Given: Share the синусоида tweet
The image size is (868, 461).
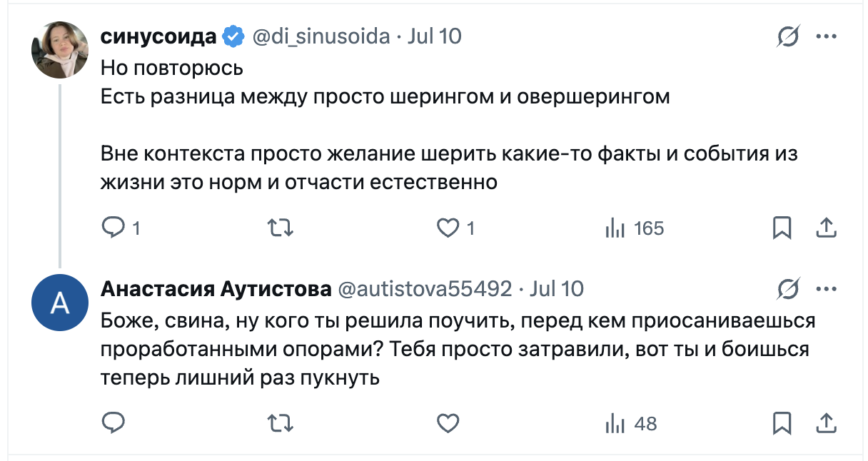Looking at the screenshot, I should click(826, 228).
